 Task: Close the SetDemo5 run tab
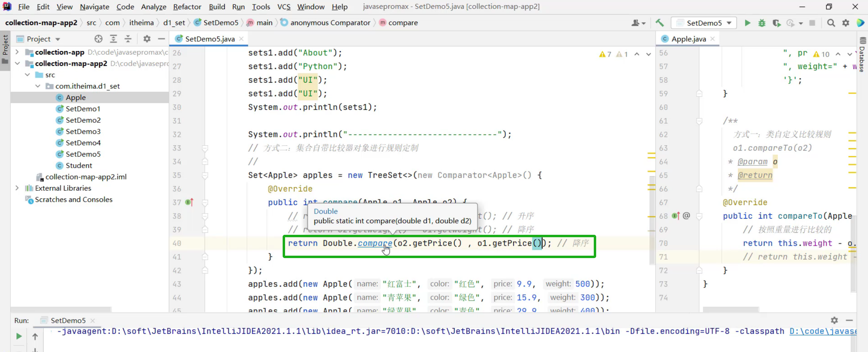point(93,320)
